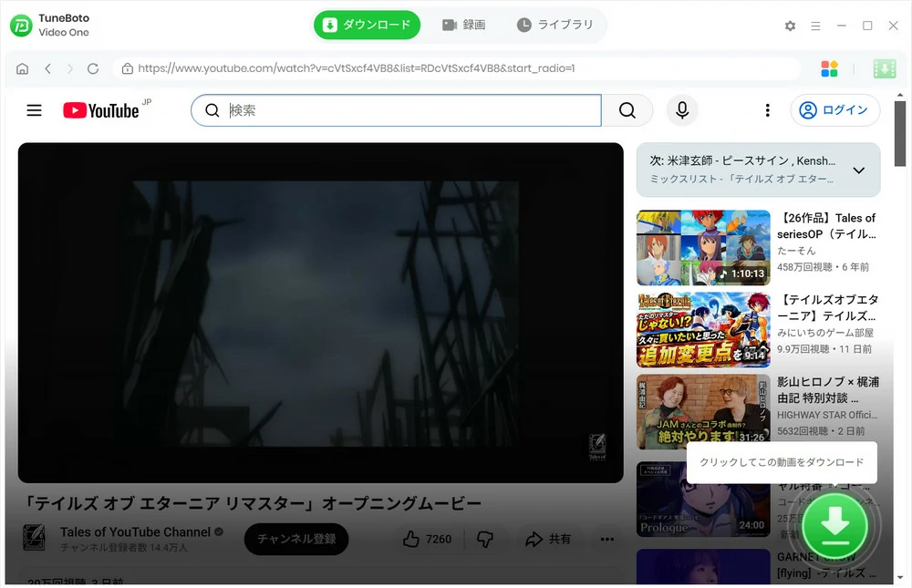This screenshot has height=588, width=912.
Task: Click the YouTube logo
Action: 101,110
